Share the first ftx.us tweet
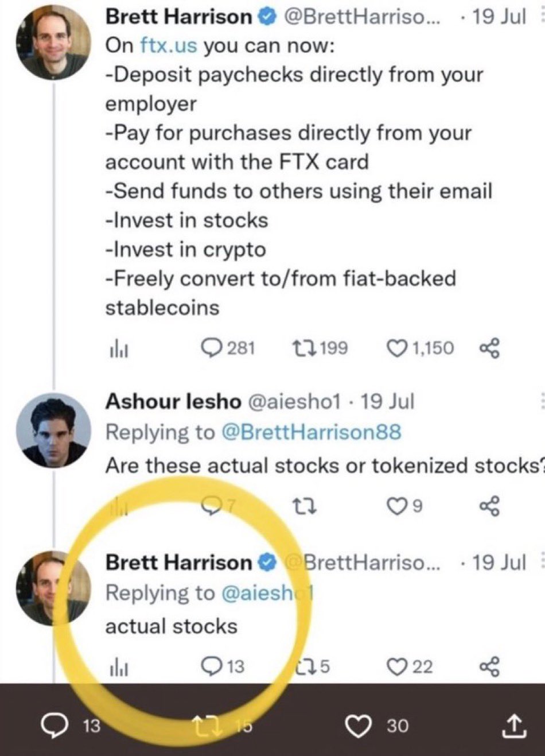Image resolution: width=545 pixels, height=756 pixels. point(489,348)
